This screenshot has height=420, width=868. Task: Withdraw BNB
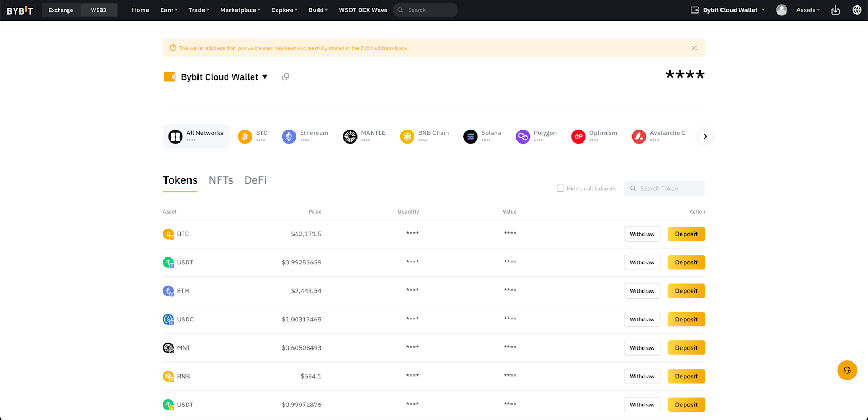click(642, 376)
